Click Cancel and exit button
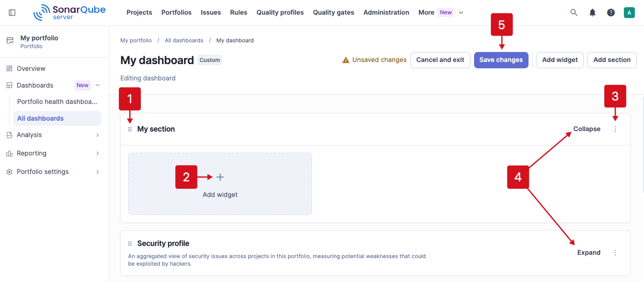Image resolution: width=644 pixels, height=282 pixels. [440, 60]
